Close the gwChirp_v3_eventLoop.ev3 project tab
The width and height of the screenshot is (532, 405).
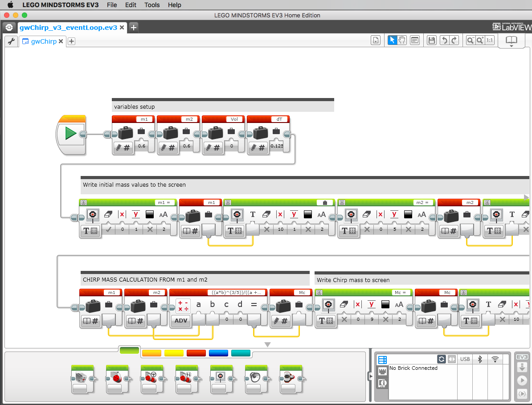pyautogui.click(x=122, y=28)
